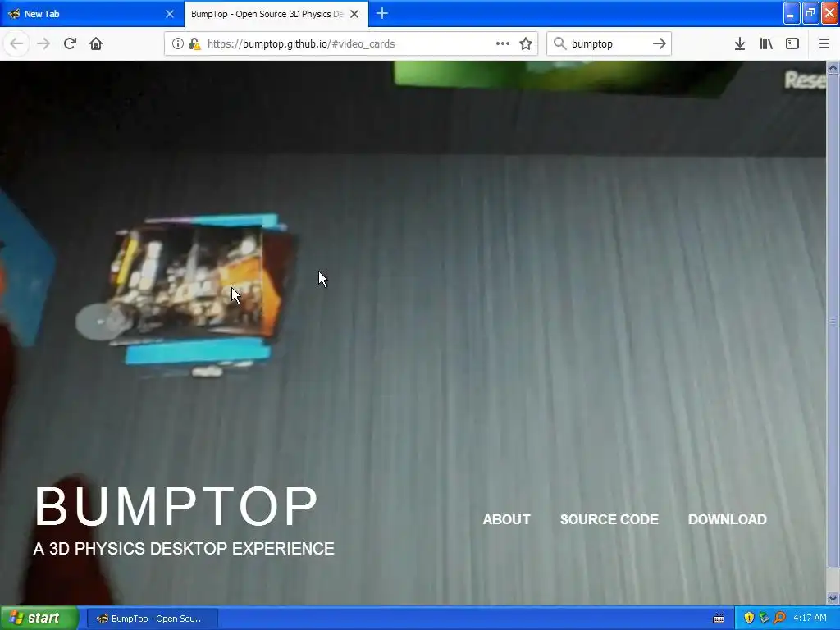Go forward to the next page
Viewport: 840px width, 630px height.
tap(43, 43)
